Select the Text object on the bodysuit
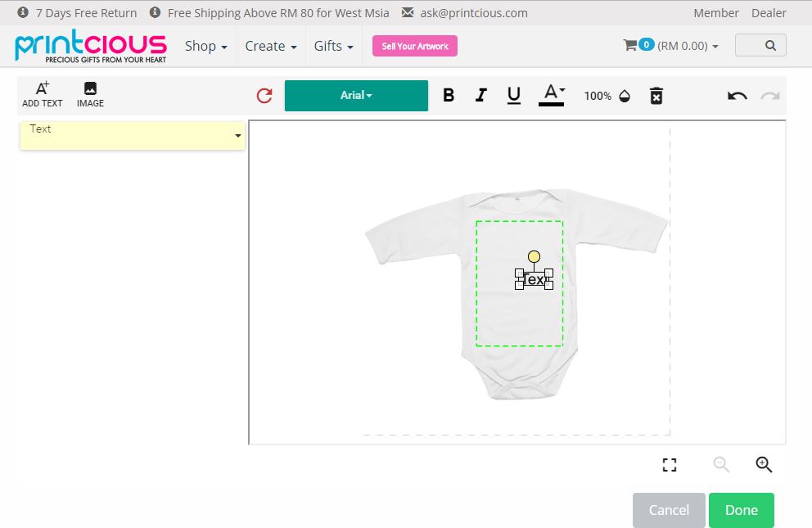This screenshot has height=528, width=812. pos(534,279)
